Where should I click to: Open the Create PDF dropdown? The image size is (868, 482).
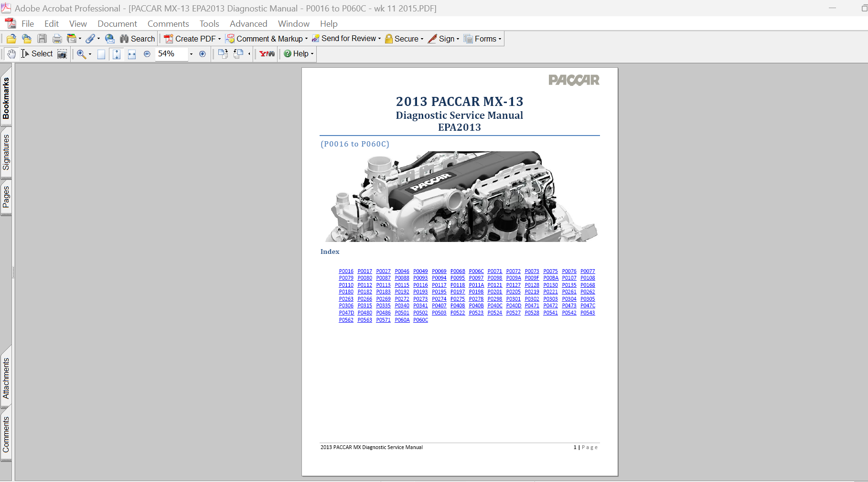click(192, 39)
